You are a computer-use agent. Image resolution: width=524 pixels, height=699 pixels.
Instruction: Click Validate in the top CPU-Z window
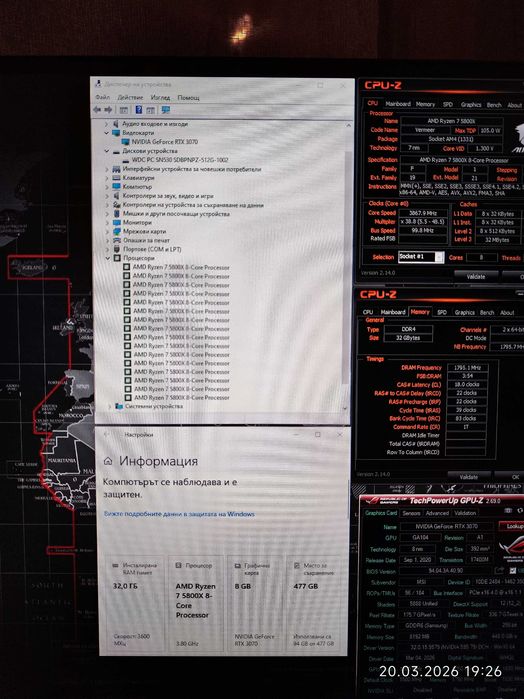coord(476,276)
